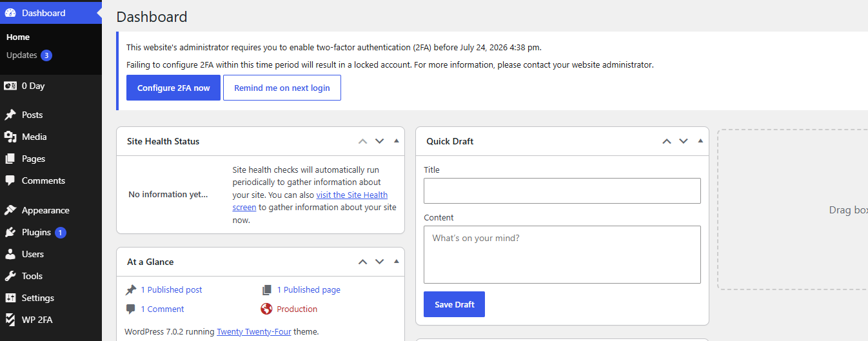Move At a Glance box up
Viewport: 868px width, 341px height.
(x=363, y=262)
